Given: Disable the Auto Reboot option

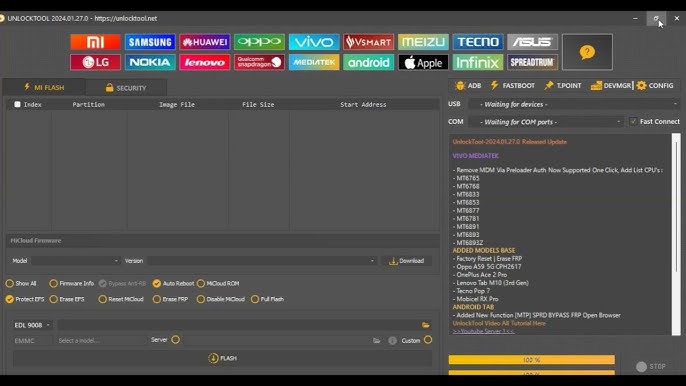Looking at the screenshot, I should pos(157,284).
